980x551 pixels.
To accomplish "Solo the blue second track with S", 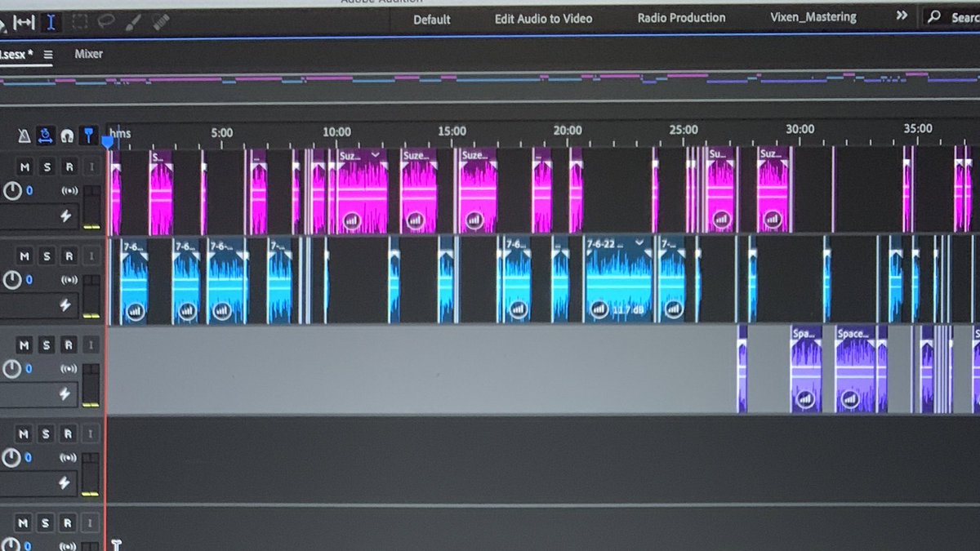I will pyautogui.click(x=47, y=256).
